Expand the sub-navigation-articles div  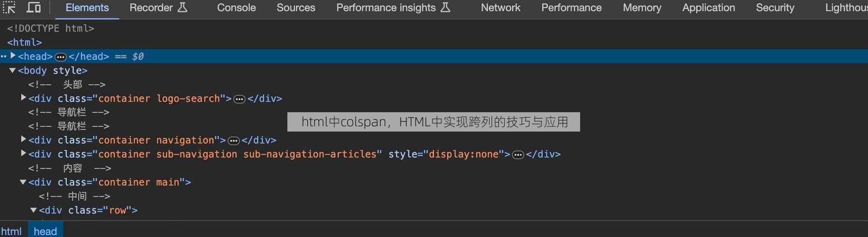tap(23, 153)
